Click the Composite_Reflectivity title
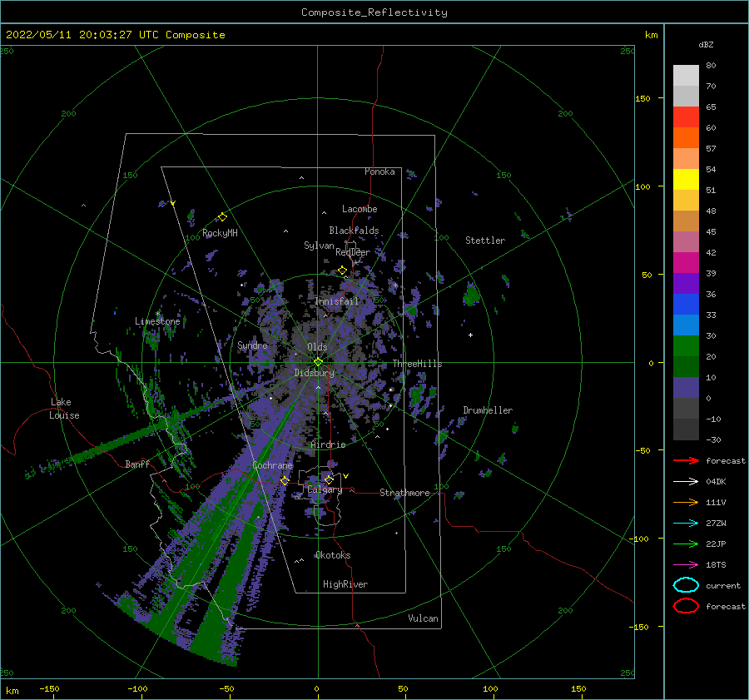The height and width of the screenshot is (700, 749). click(374, 12)
